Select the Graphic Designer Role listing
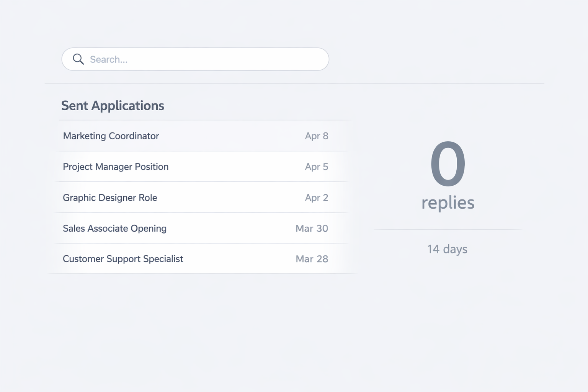Viewport: 588px width, 392px height. point(110,198)
